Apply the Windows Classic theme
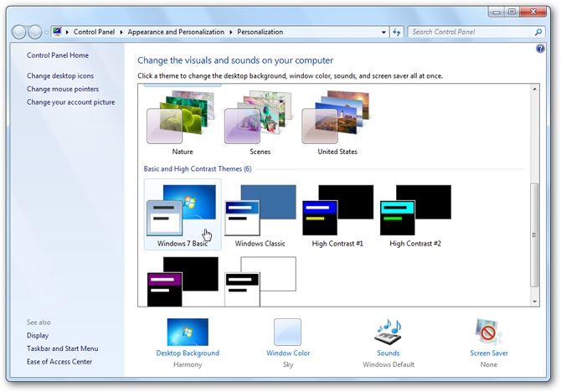The image size is (561, 392). pos(260,214)
